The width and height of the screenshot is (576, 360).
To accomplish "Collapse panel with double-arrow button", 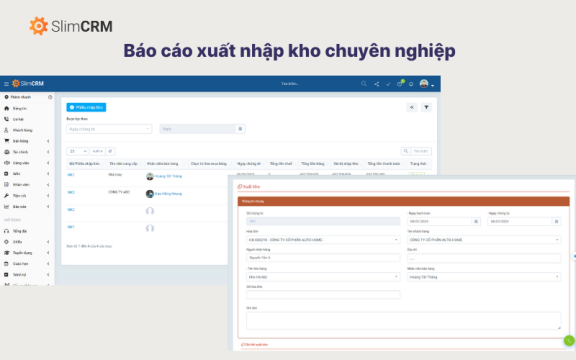I will (412, 107).
